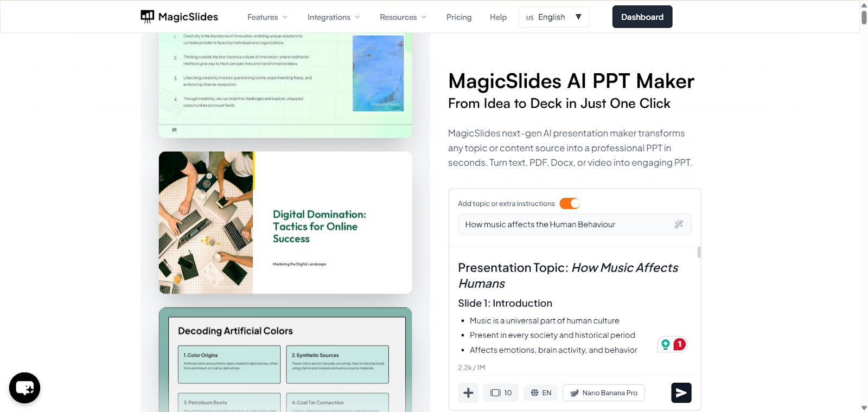868x412 pixels.
Task: Click the green lightbulb suggestion icon
Action: [x=665, y=344]
